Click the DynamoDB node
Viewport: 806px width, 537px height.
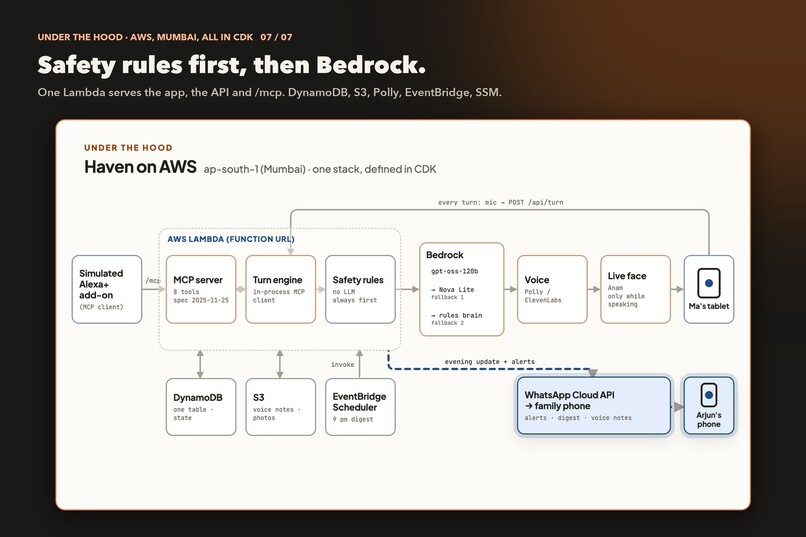coord(201,407)
